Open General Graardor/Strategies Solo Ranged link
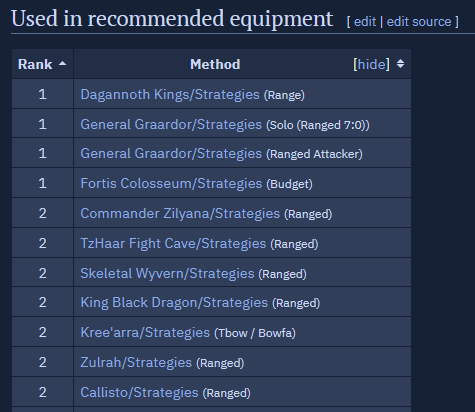475x412 pixels. (171, 124)
